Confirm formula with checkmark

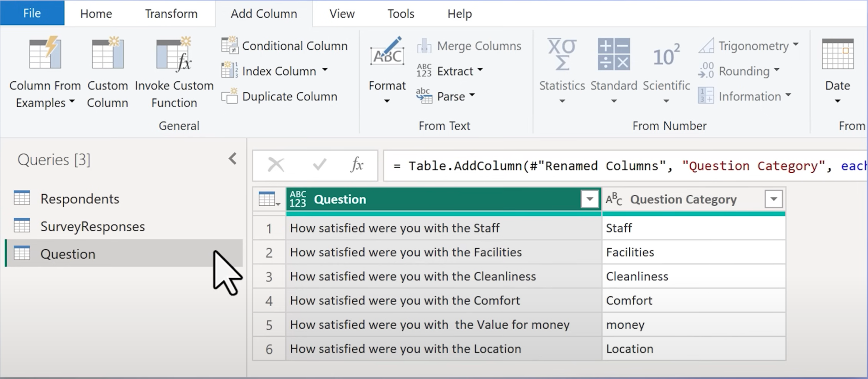(x=320, y=165)
